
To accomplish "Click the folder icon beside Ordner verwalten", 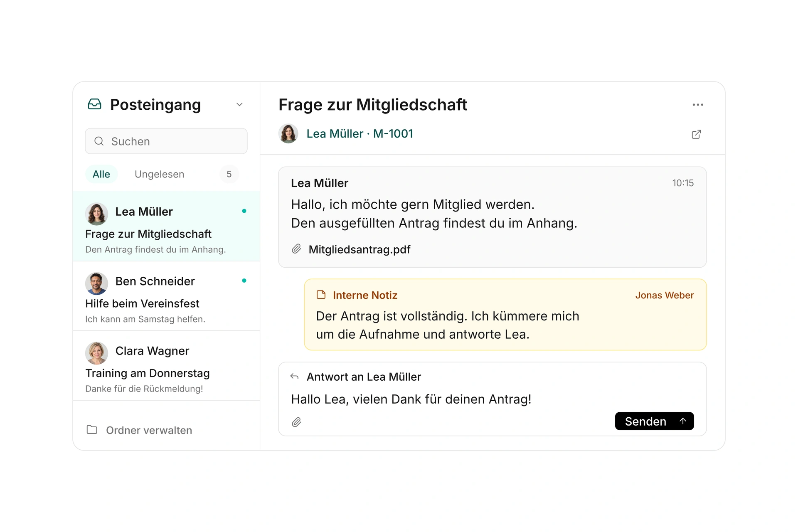I will pyautogui.click(x=92, y=430).
